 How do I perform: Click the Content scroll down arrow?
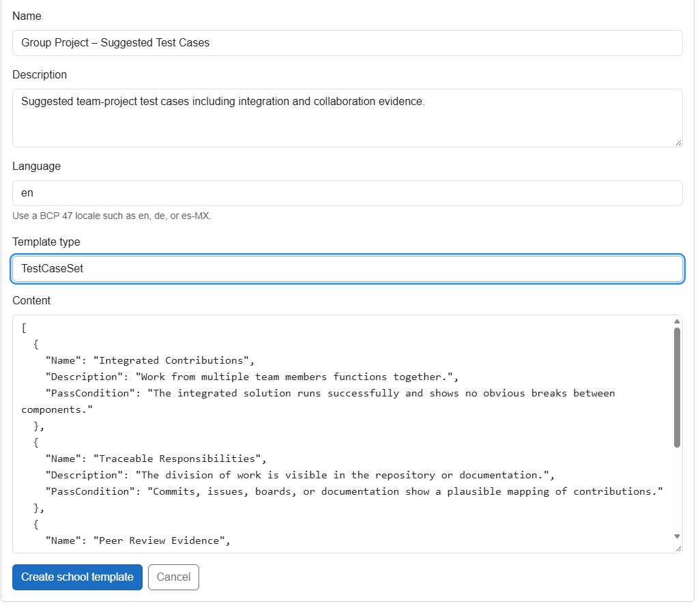click(677, 536)
